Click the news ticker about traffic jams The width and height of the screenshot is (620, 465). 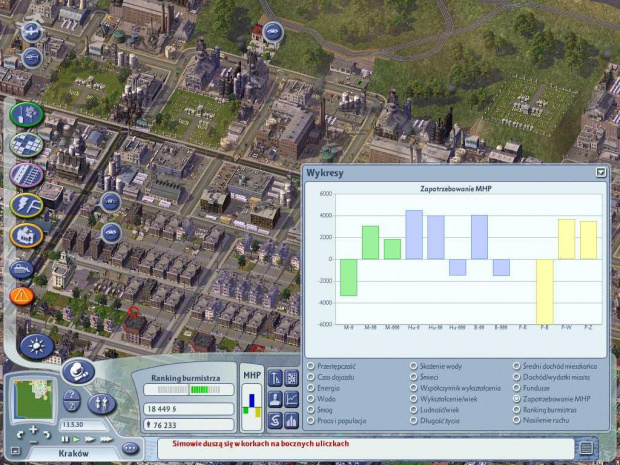point(261,444)
